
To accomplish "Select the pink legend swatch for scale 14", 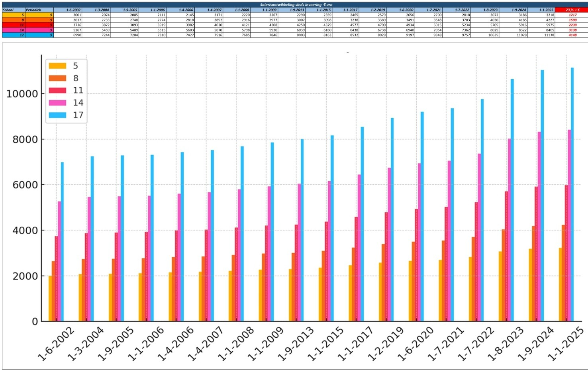I will [57, 103].
